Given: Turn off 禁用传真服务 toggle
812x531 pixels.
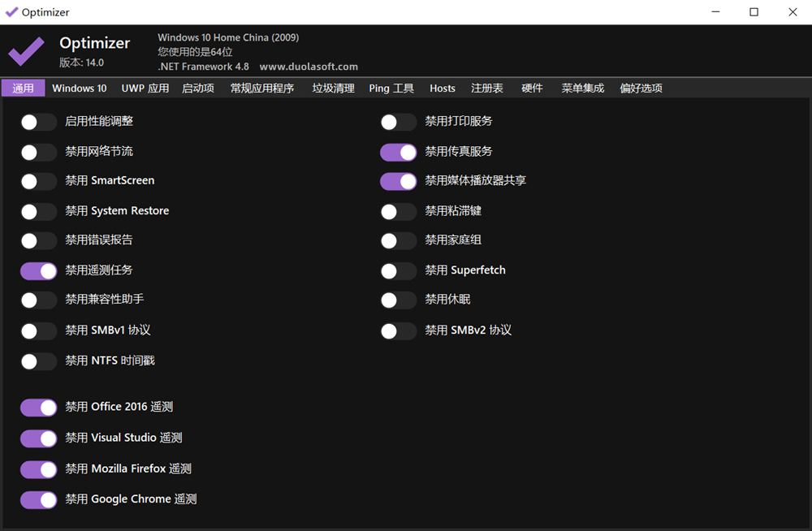Looking at the screenshot, I should pyautogui.click(x=398, y=153).
